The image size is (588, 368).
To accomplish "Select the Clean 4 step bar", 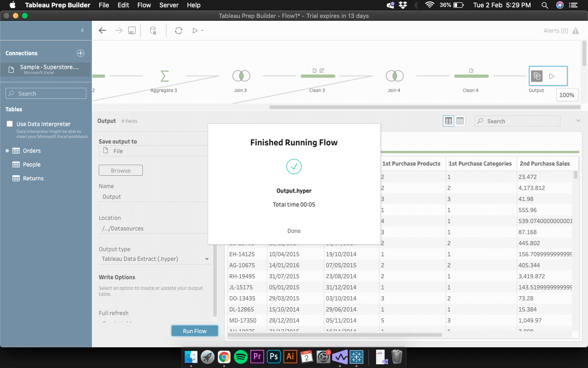I will tap(471, 76).
